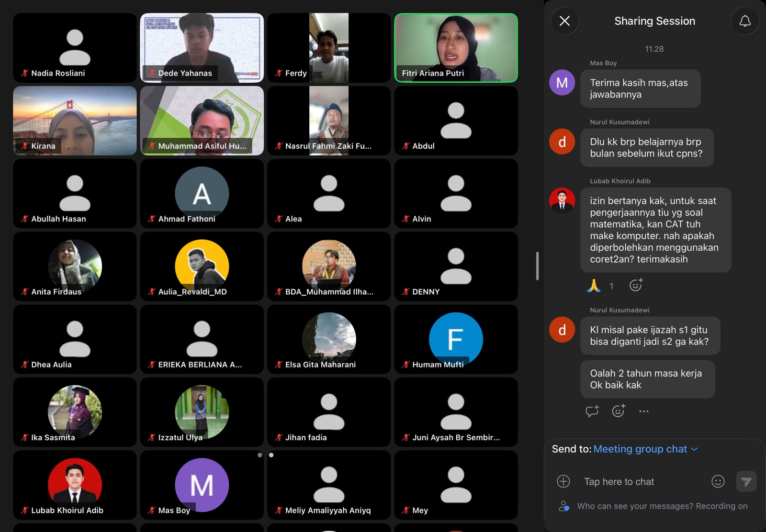Click BDA_Muhammad Ilha... participant tile

tap(329, 266)
